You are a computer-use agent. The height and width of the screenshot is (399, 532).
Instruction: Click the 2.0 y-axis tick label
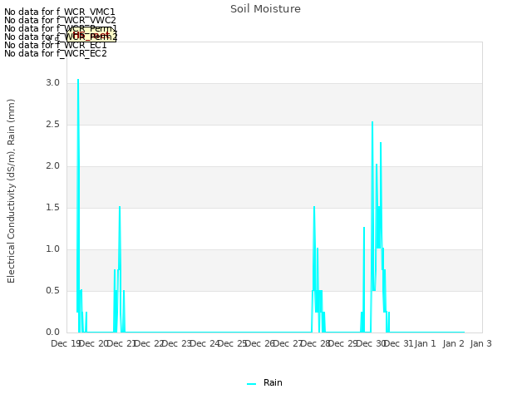(52, 166)
